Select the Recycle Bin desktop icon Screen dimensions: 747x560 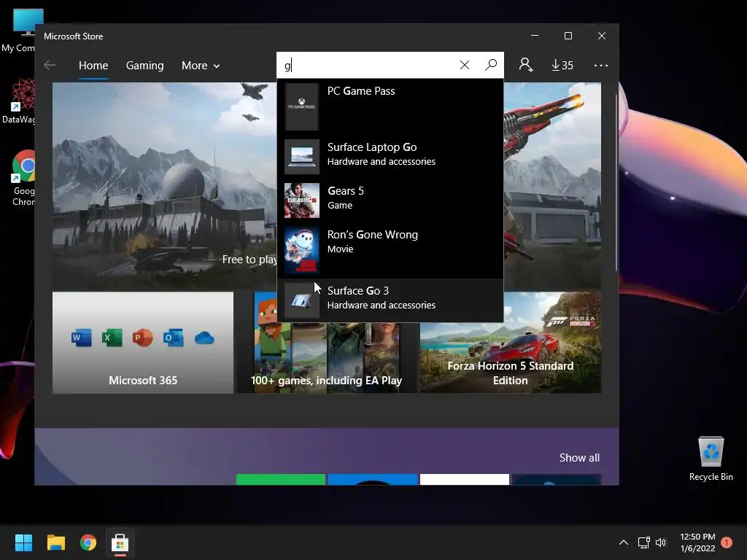711,458
